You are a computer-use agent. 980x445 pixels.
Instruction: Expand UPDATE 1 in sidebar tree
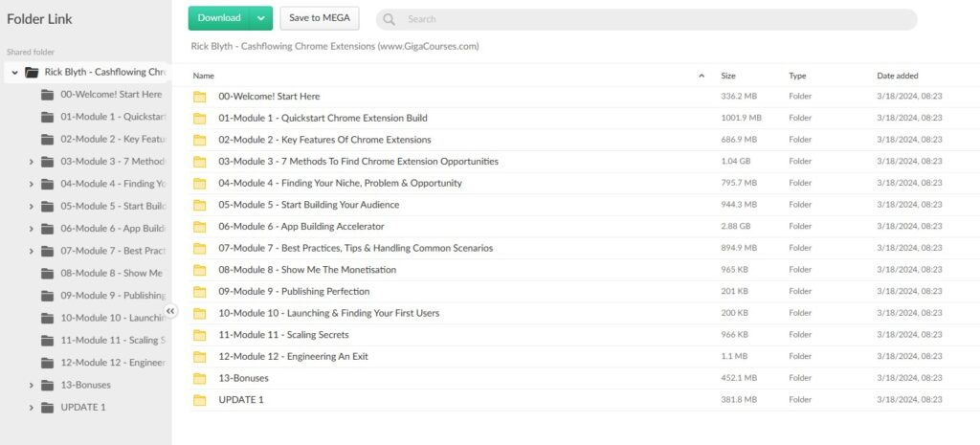[32, 408]
